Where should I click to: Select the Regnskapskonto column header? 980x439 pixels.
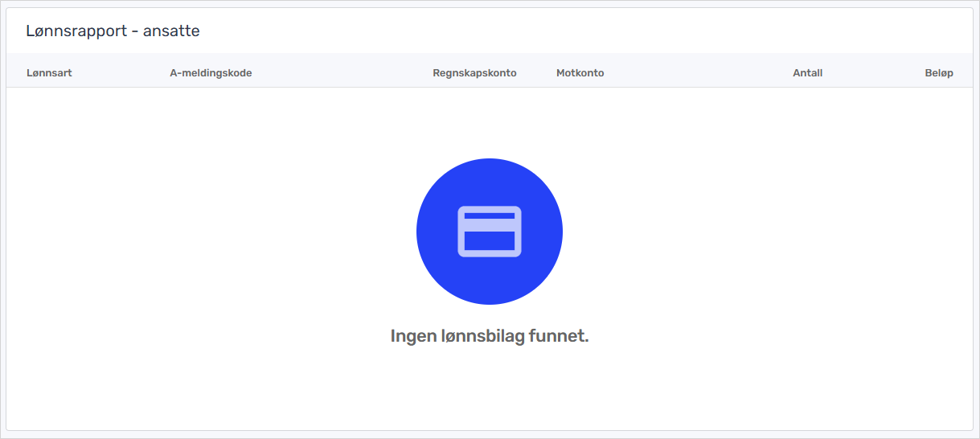474,73
